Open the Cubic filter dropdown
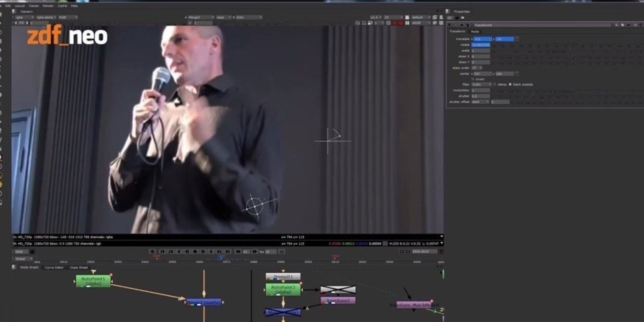 point(481,85)
